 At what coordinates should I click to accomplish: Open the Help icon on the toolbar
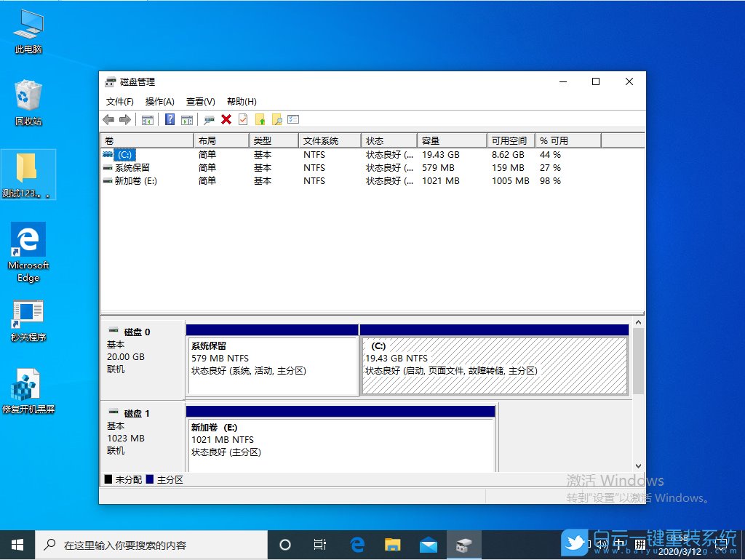[x=170, y=119]
